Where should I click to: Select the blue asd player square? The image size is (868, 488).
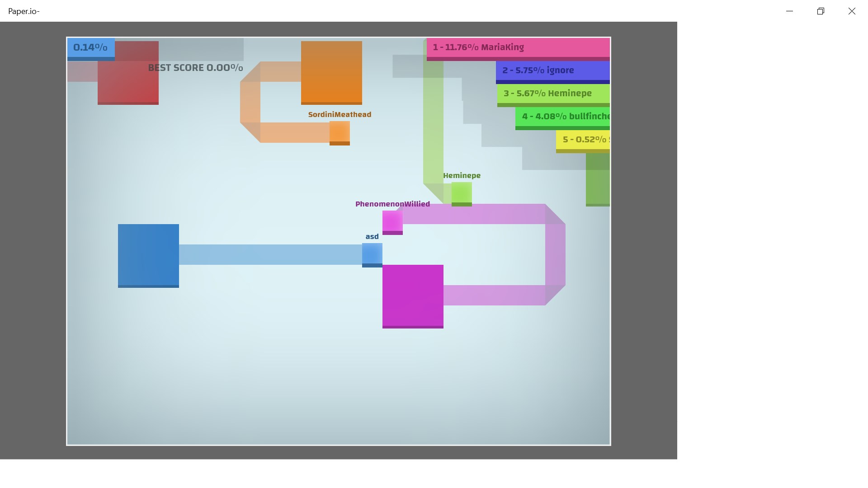point(372,254)
